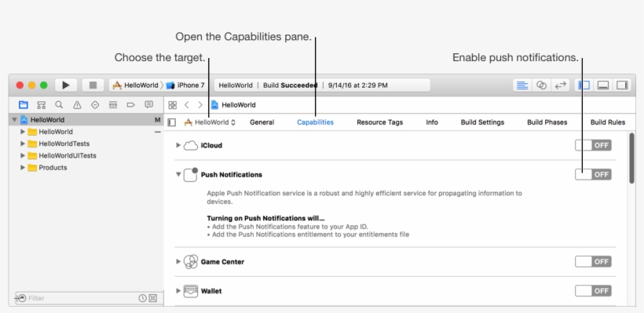Image resolution: width=644 pixels, height=313 pixels.
Task: Open the Build Settings tab
Action: click(482, 122)
